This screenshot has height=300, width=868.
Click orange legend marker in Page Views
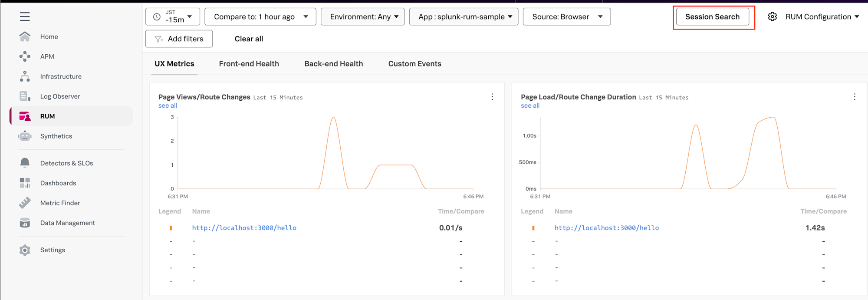(x=171, y=228)
